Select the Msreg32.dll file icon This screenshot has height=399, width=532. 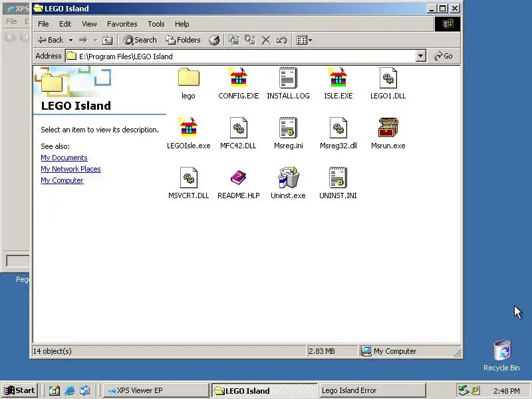pos(338,128)
